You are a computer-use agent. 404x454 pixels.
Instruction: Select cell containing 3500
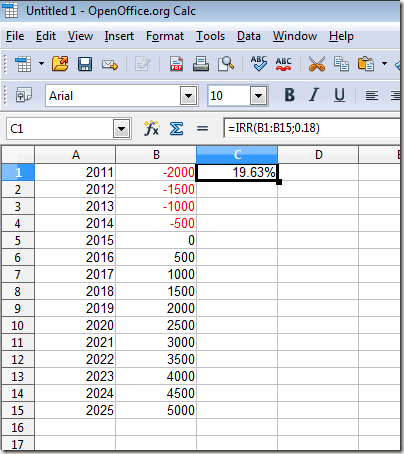(x=156, y=359)
